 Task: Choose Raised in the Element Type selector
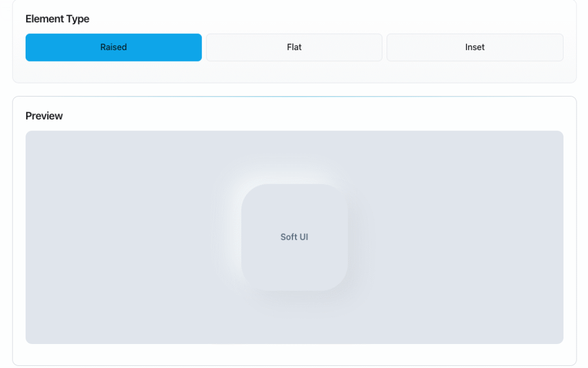[113, 47]
